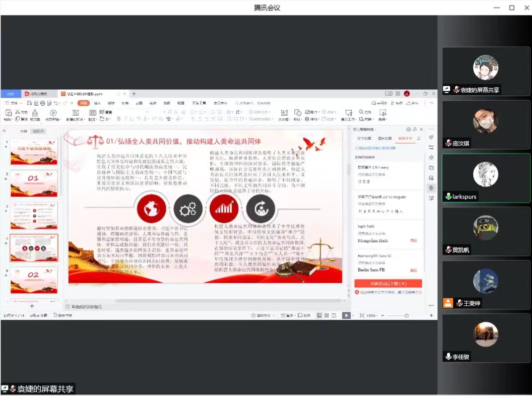Switch to the outline tab in the slide panel
Viewport: 532px width, 396px height.
[23, 131]
